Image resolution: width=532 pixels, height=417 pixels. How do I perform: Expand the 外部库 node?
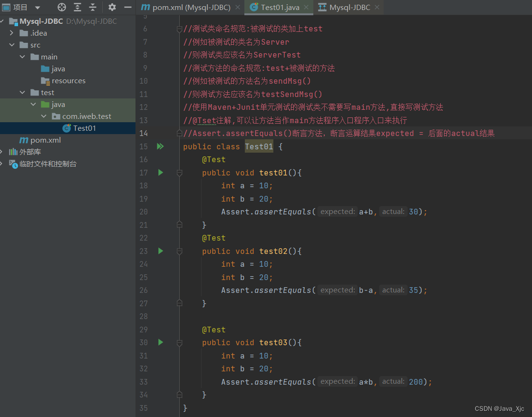click(x=2, y=152)
